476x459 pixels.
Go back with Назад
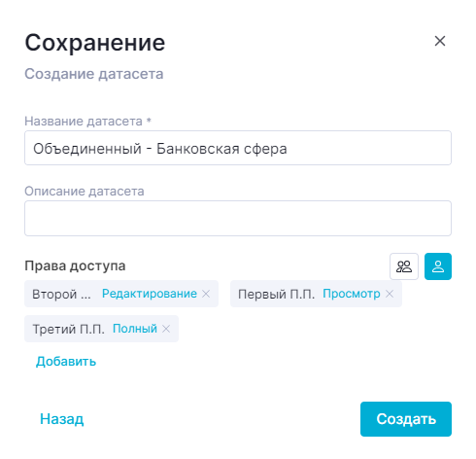pos(62,419)
